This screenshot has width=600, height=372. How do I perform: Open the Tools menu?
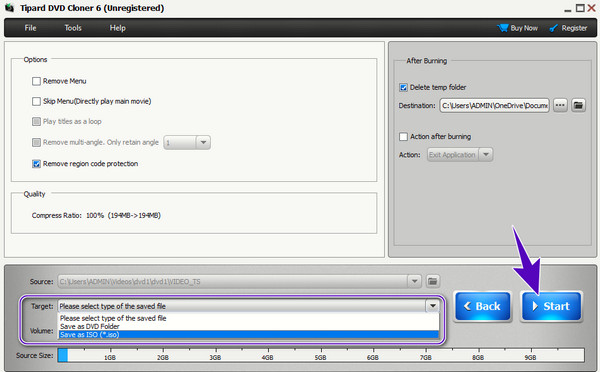73,28
